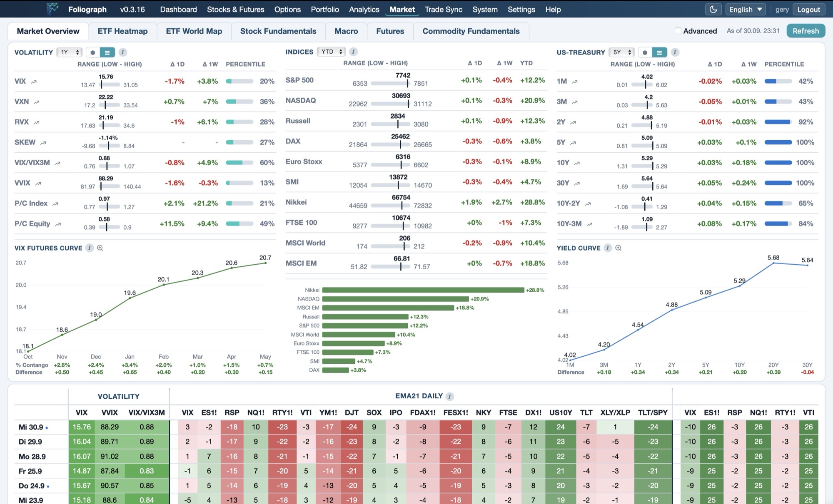Switch to ETF Heatmap tab
The image size is (833, 504).
coord(122,31)
